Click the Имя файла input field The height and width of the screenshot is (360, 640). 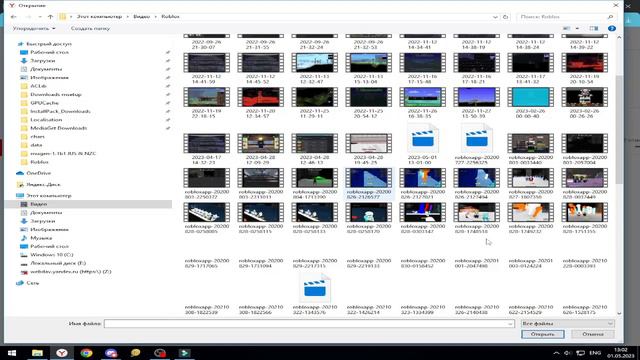click(x=309, y=324)
